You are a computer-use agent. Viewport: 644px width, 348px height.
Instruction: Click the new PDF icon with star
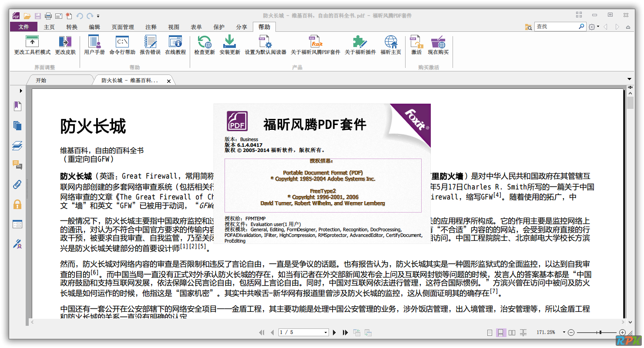(x=69, y=16)
